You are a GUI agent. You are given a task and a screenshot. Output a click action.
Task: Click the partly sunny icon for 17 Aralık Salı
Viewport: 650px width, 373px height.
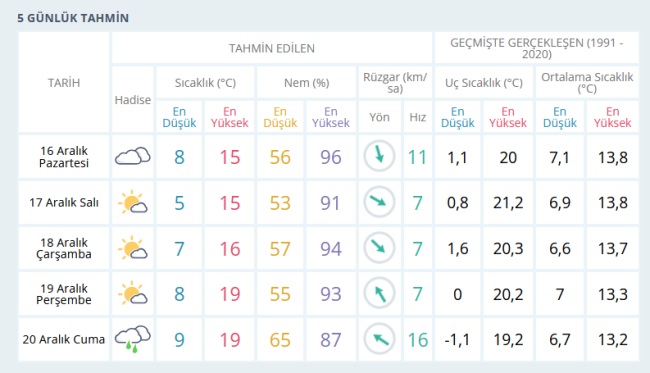(x=133, y=202)
